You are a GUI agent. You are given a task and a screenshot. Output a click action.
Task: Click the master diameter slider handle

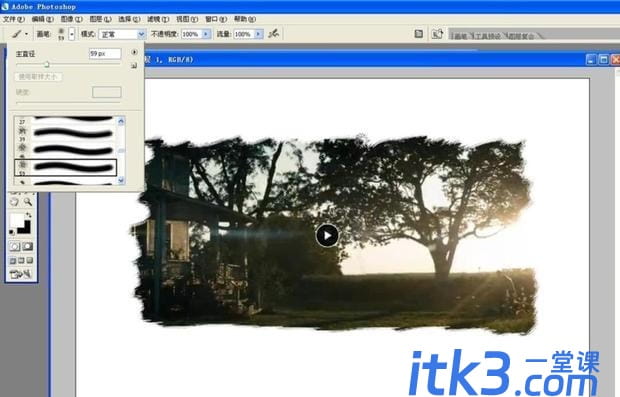47,64
